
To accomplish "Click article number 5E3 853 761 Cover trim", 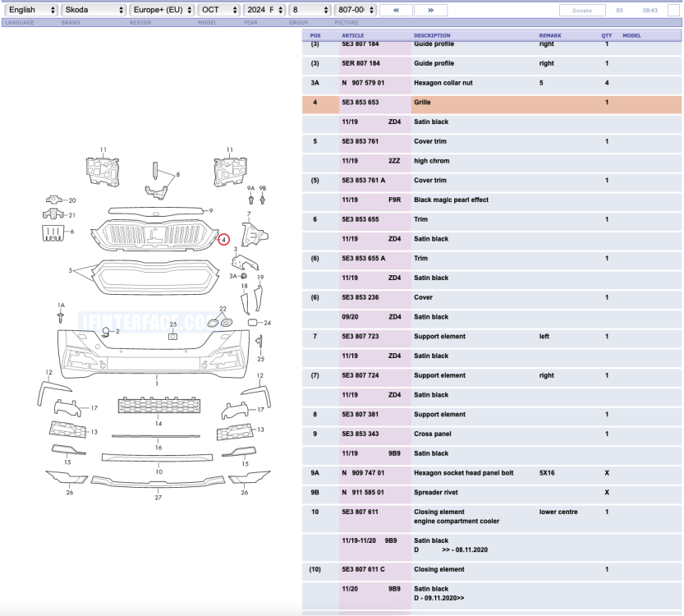I will click(360, 141).
